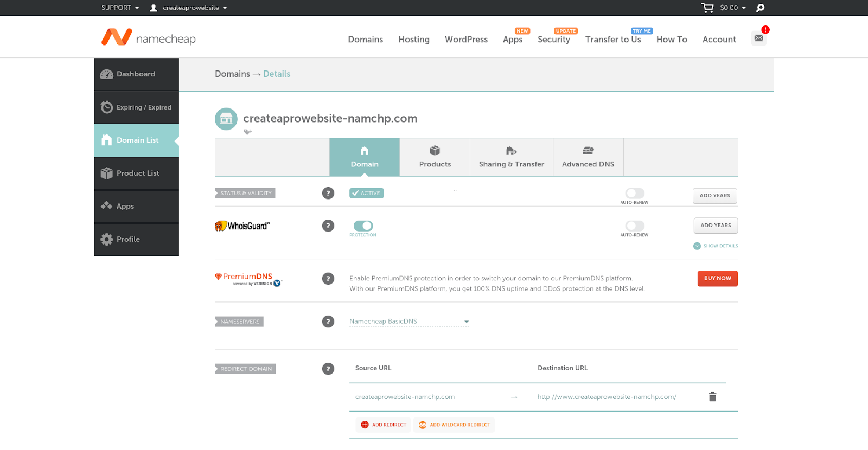
Task: Switch to the Advanced DNS tab
Action: coord(588,157)
